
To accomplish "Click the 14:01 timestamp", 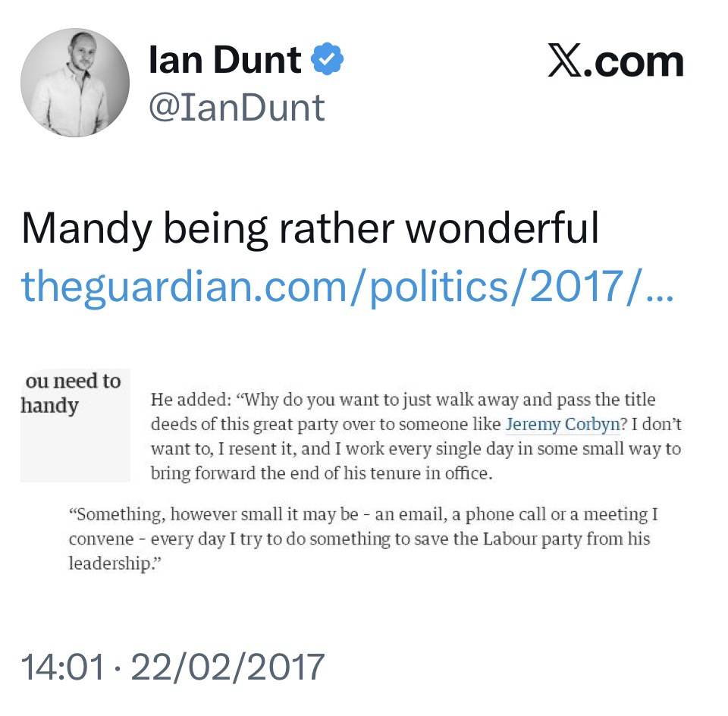I will tap(62, 667).
